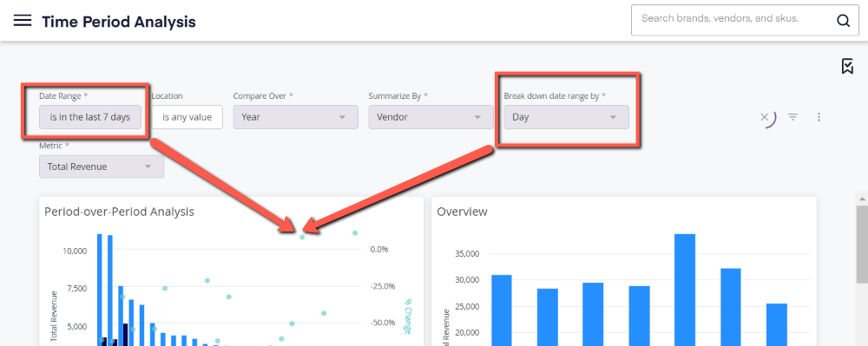Click the -25.0% axis value
Image resolution: width=868 pixels, height=346 pixels.
pos(383,286)
